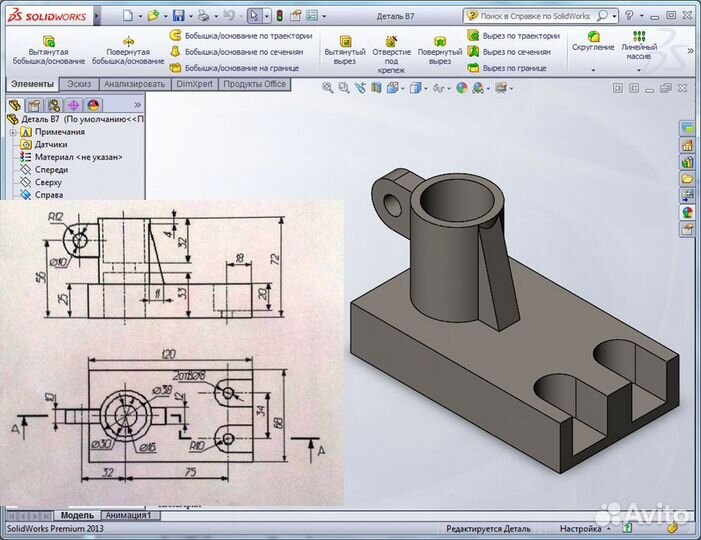Select Бобышка/основание по траектории

[x=241, y=36]
